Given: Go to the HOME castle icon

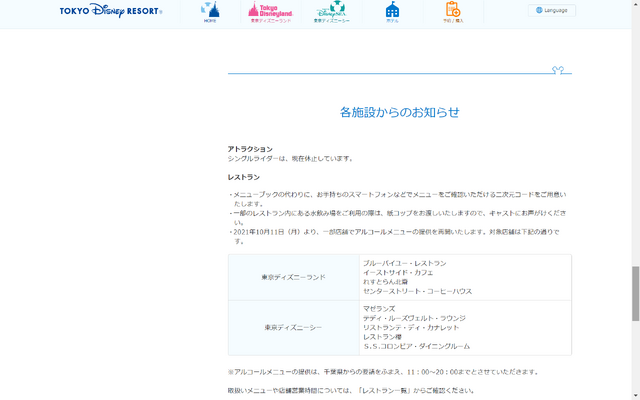Looking at the screenshot, I should point(210,13).
